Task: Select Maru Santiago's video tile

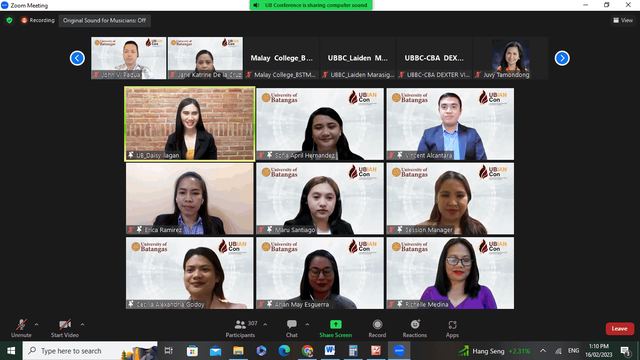Action: 320,199
